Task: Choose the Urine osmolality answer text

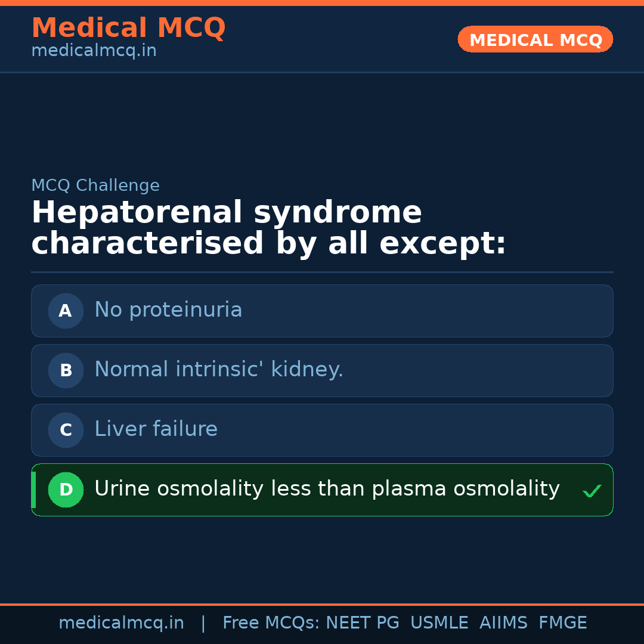Action: pyautogui.click(x=327, y=489)
